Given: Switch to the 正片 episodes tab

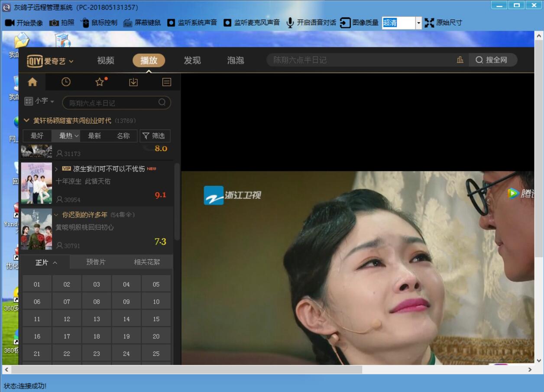Looking at the screenshot, I should coord(46,262).
